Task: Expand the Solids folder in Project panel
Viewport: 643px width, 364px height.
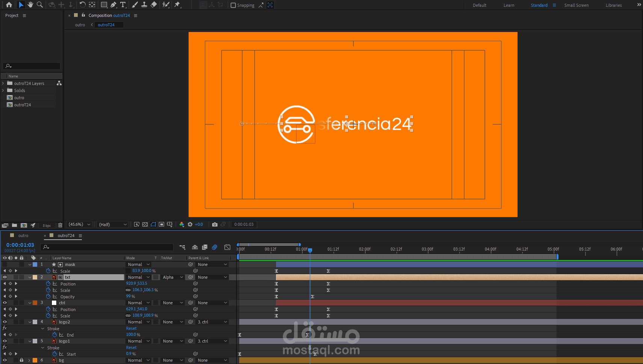Action: point(3,91)
